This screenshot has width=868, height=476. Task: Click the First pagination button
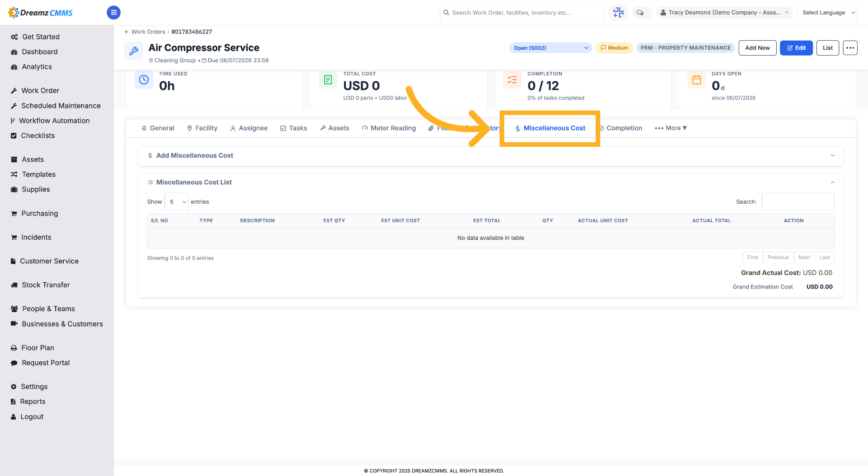[752, 257]
